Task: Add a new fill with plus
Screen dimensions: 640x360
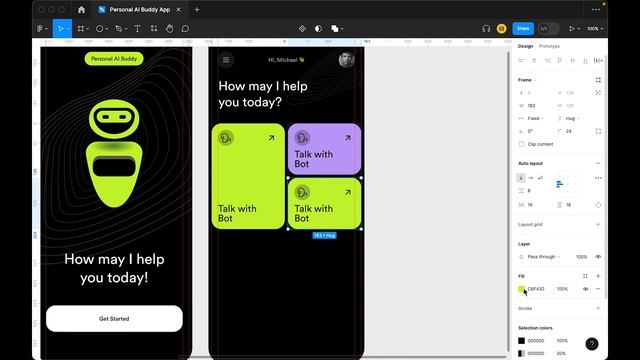Action: click(x=598, y=276)
